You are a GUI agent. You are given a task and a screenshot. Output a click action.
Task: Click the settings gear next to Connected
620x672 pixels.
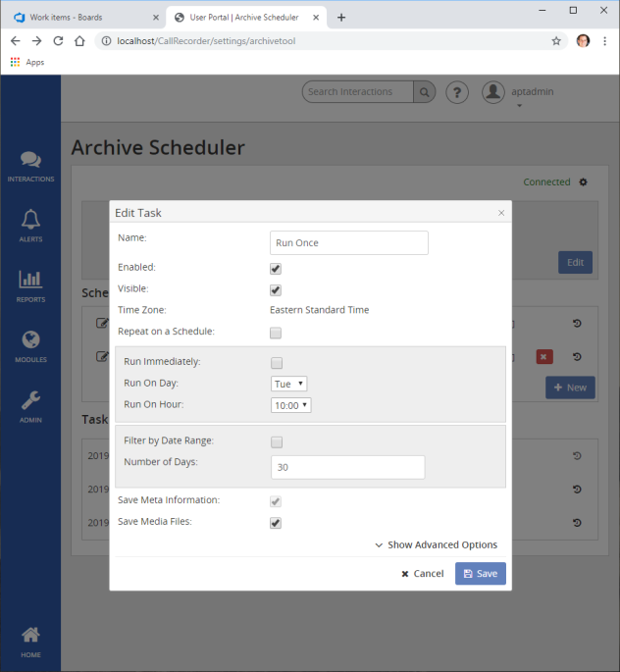pos(583,182)
